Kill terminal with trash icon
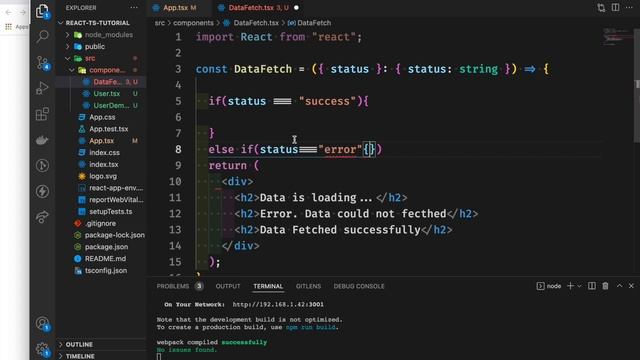Viewport: 640px width, 360px height. pyautogui.click(x=605, y=286)
